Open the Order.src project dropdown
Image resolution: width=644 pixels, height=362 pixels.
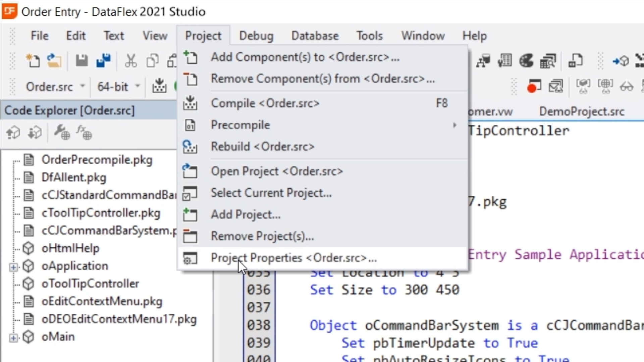pos(82,86)
